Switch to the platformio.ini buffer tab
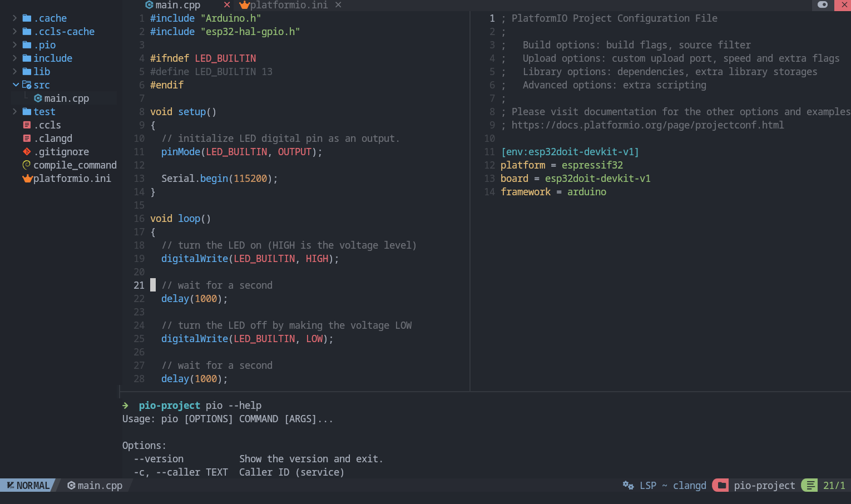This screenshot has width=851, height=504. coord(289,5)
